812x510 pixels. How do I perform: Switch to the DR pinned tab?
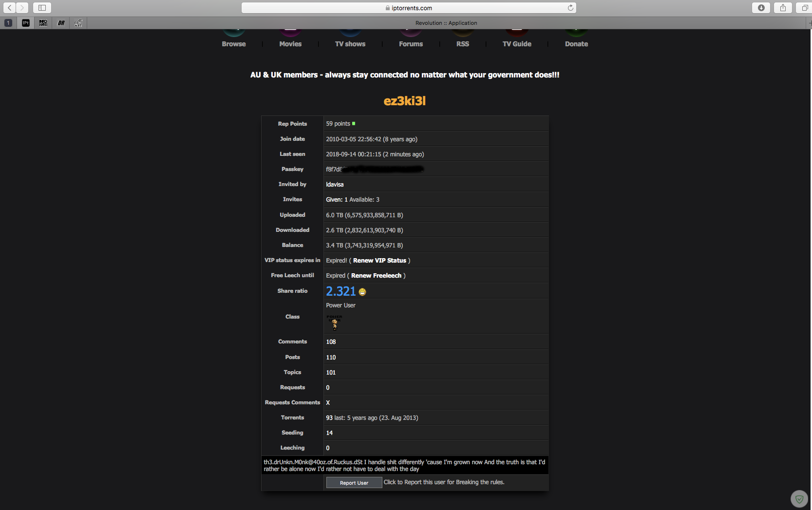pos(61,23)
